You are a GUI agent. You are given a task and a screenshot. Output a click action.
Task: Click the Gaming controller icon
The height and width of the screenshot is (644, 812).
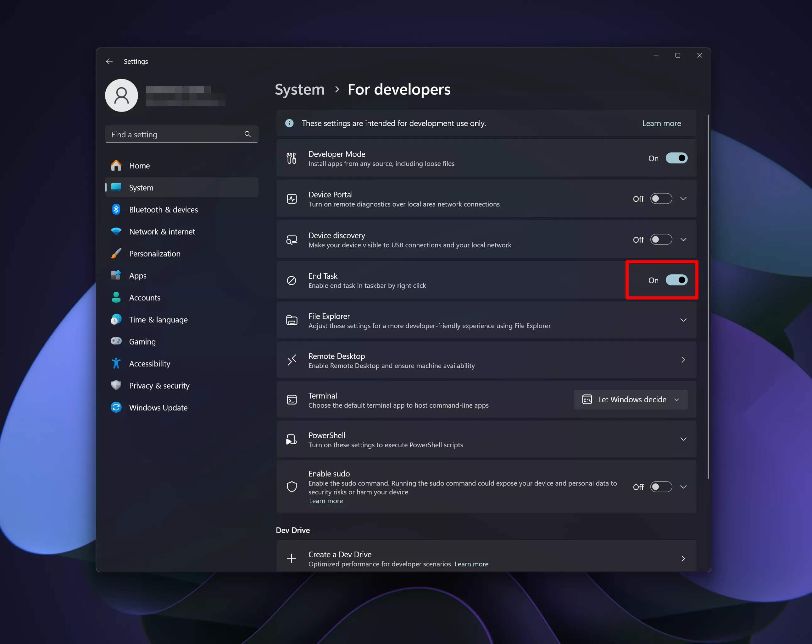click(x=116, y=341)
